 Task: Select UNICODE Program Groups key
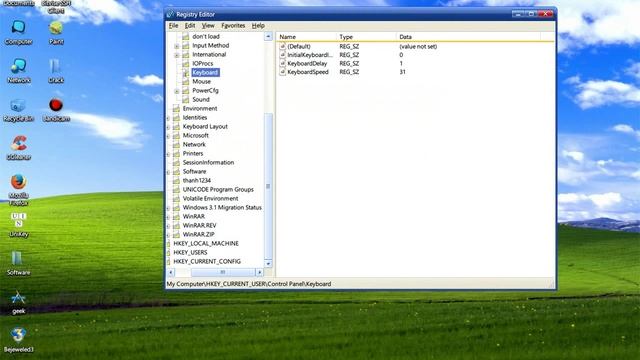coord(218,189)
